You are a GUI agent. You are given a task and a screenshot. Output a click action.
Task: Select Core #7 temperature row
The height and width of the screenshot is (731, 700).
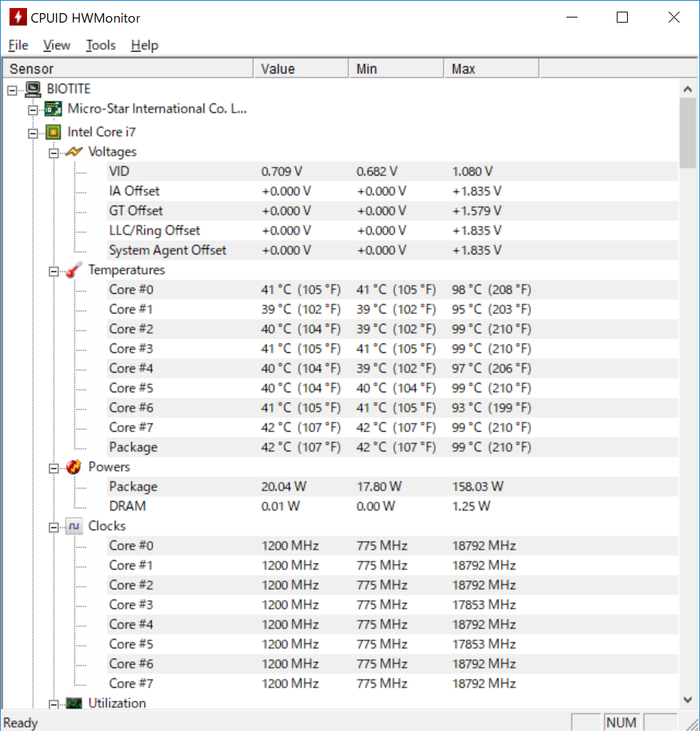pos(392,428)
